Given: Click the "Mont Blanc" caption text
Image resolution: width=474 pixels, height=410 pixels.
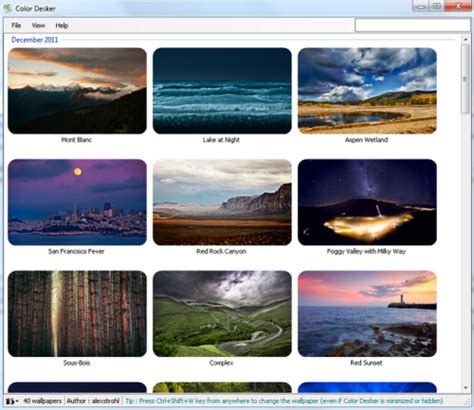Looking at the screenshot, I should point(76,140).
